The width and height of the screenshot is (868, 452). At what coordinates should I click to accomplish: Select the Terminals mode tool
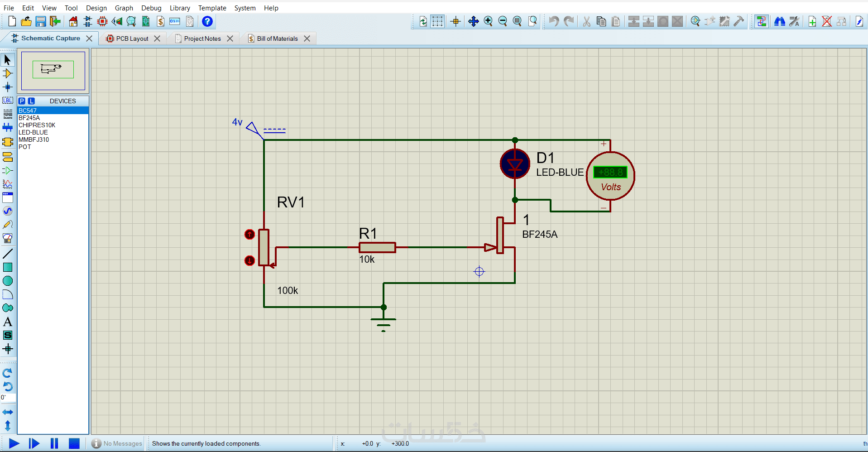coord(8,157)
